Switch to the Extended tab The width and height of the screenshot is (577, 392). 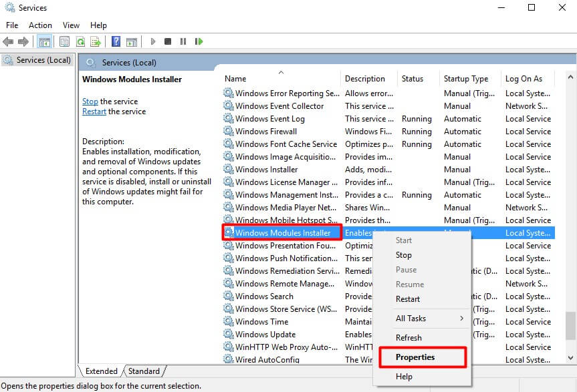click(x=101, y=371)
